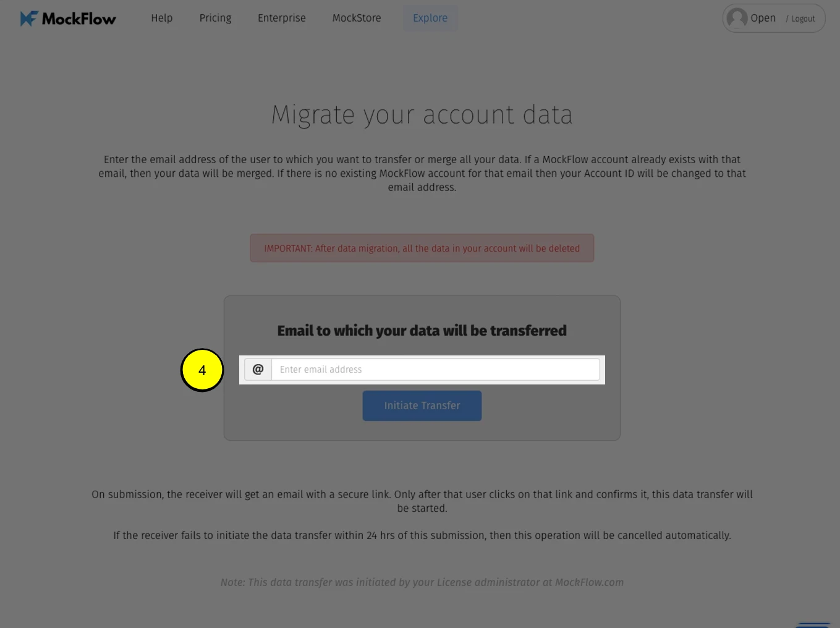Image resolution: width=840 pixels, height=628 pixels.
Task: Click the @ symbol beside email field
Action: pyautogui.click(x=258, y=370)
